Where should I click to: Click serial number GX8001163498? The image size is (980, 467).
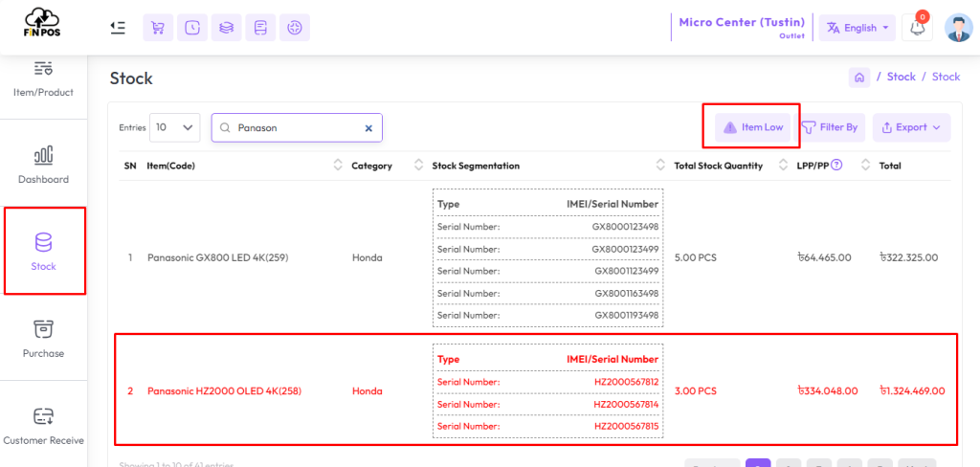pyautogui.click(x=626, y=293)
